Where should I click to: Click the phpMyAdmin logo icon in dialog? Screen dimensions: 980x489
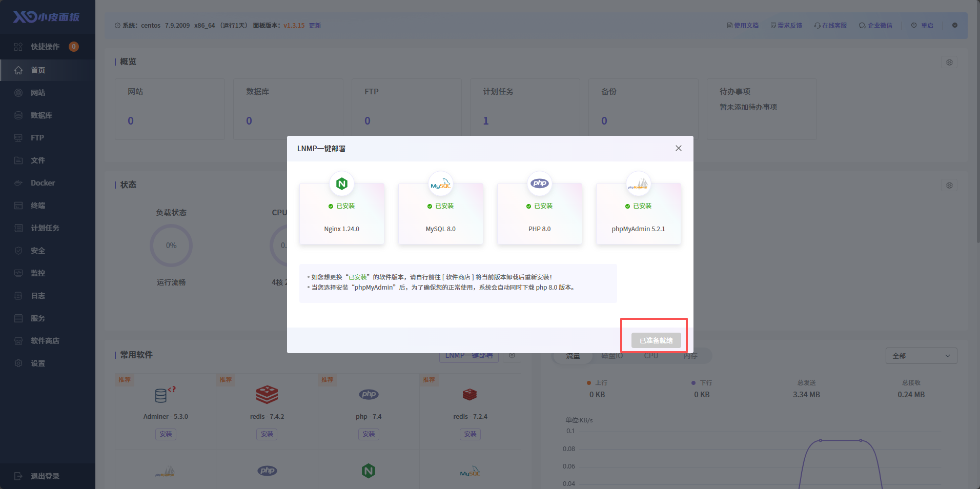(x=638, y=184)
